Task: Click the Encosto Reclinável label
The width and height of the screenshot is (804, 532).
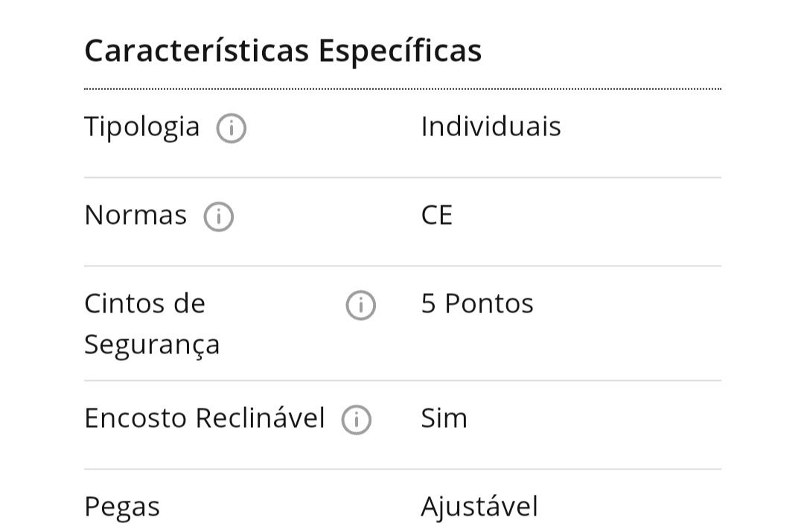Action: point(205,417)
